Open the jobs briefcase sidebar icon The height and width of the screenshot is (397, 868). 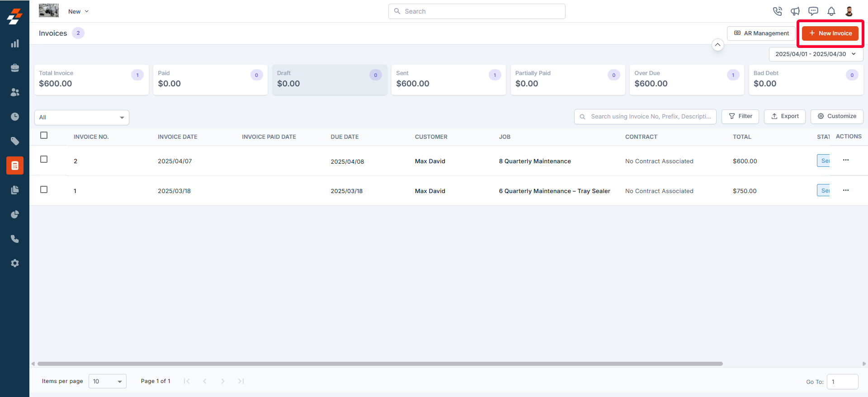click(15, 68)
